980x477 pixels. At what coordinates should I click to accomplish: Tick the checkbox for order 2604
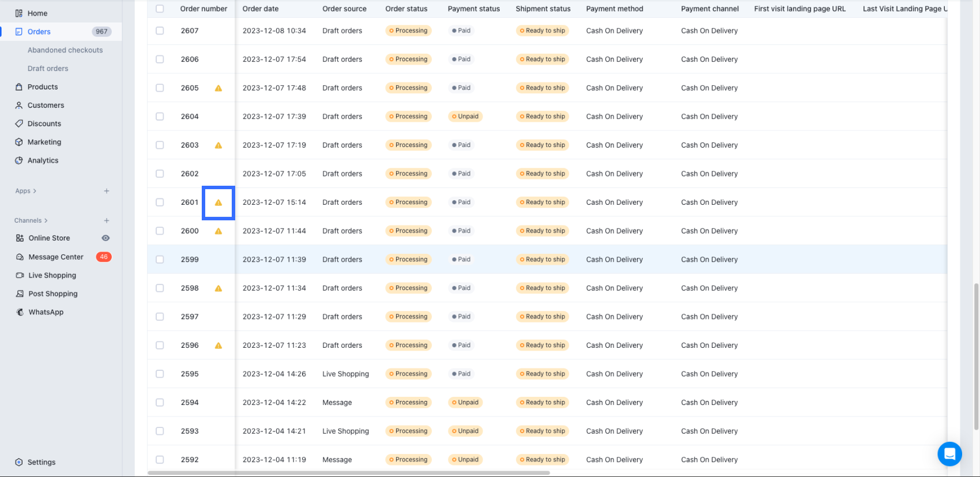(x=160, y=117)
